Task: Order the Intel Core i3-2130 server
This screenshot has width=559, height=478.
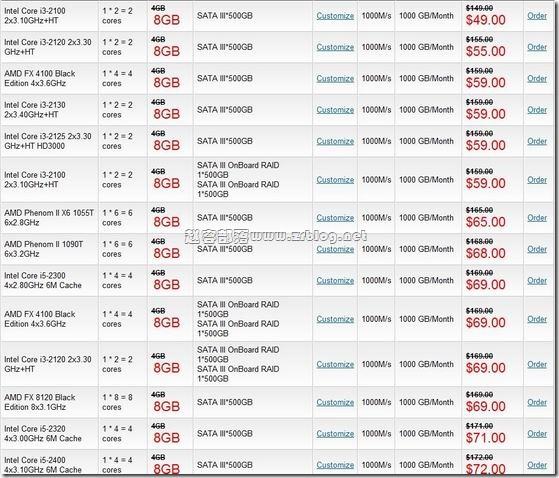Action: tap(537, 110)
